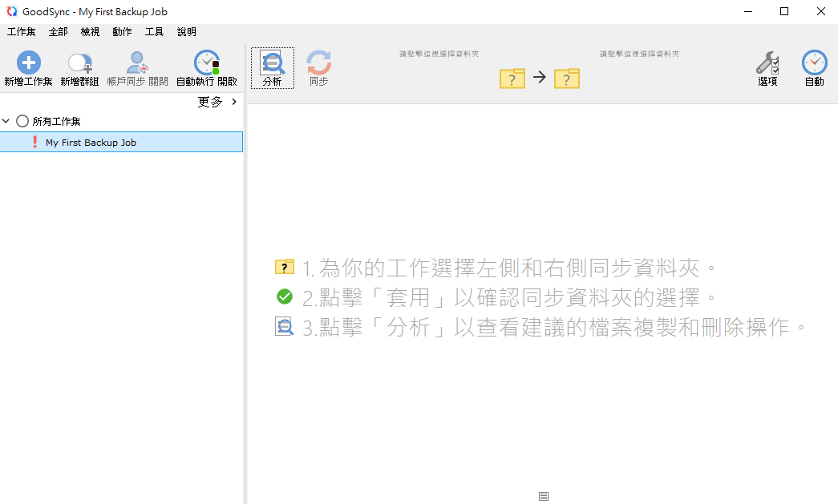Image resolution: width=838 pixels, height=504 pixels.
Task: Select the left sync folder icon
Action: 512,78
